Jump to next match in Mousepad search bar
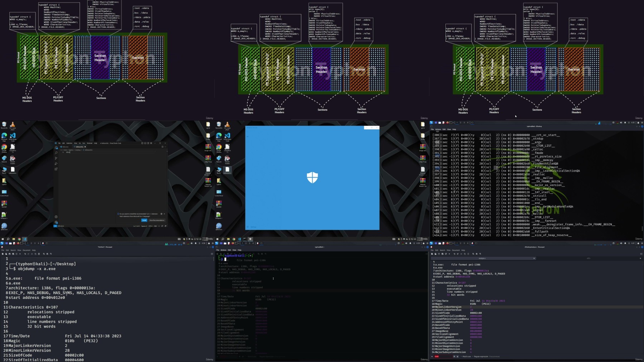 [x=458, y=357]
